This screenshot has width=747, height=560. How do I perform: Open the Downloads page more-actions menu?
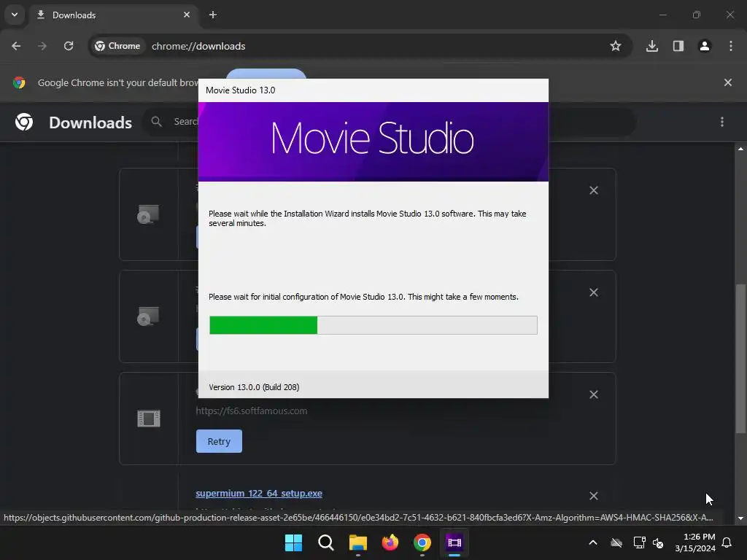pyautogui.click(x=722, y=122)
